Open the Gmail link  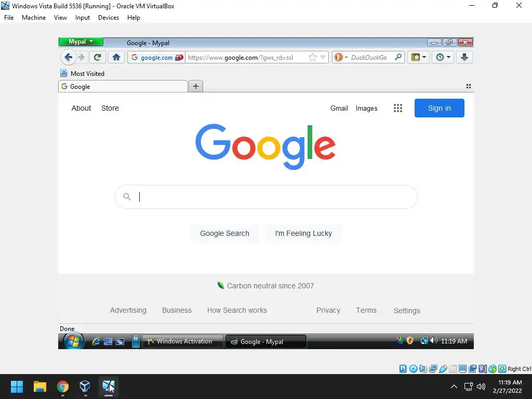[339, 108]
